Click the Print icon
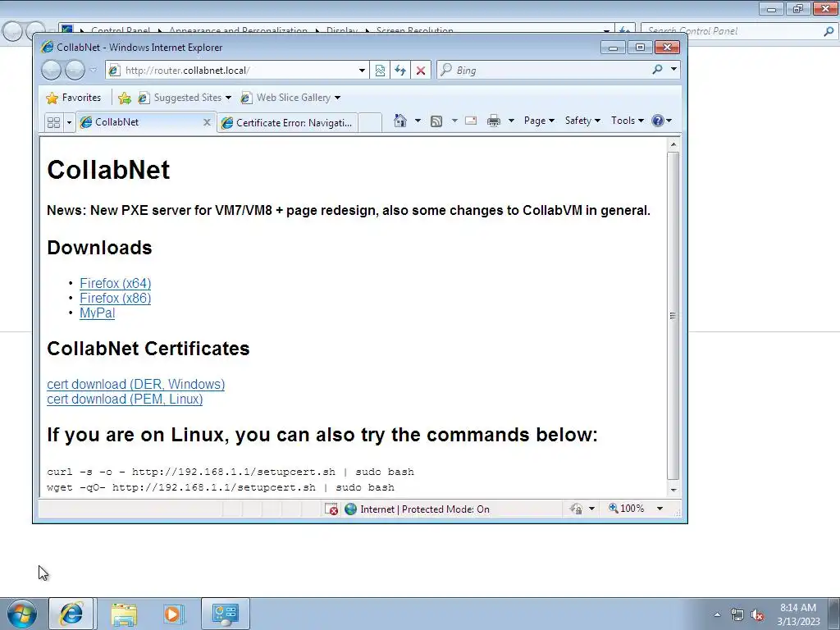Image resolution: width=840 pixels, height=630 pixels. (x=493, y=121)
